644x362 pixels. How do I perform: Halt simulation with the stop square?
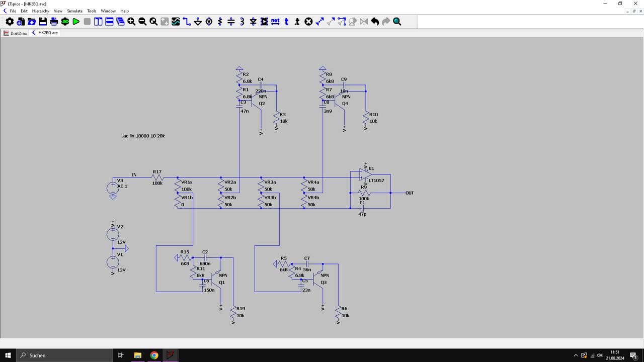coord(87,22)
